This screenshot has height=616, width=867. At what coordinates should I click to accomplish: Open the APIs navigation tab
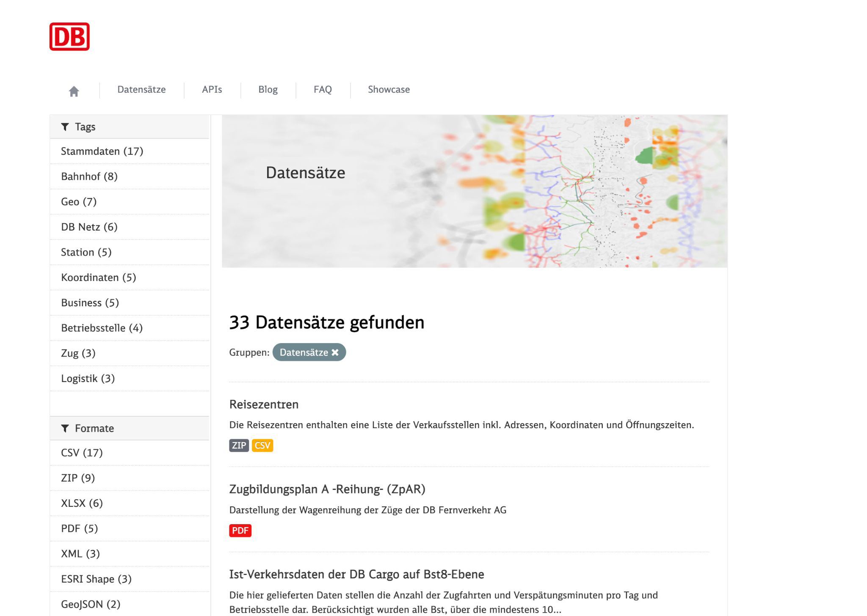[x=212, y=90]
